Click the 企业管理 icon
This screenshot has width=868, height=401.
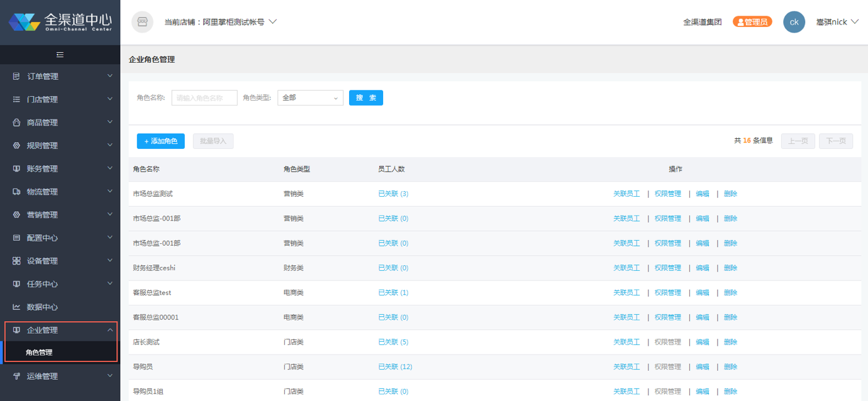point(17,330)
